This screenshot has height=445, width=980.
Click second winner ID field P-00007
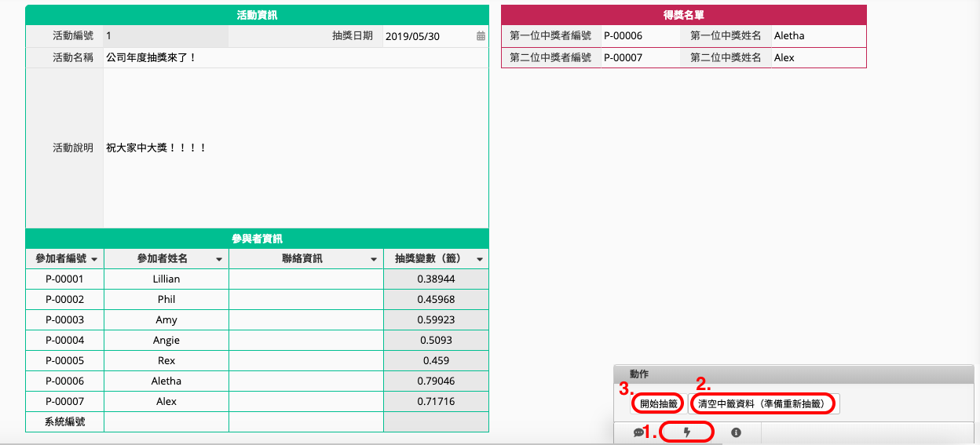(x=640, y=58)
